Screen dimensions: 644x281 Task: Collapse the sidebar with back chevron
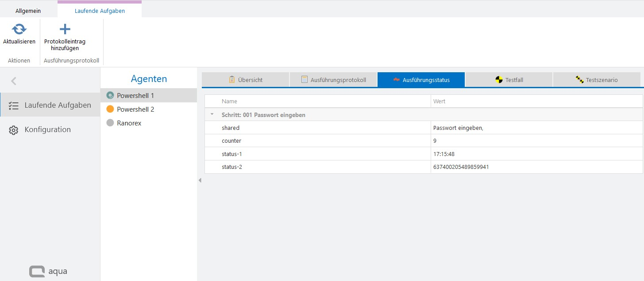coord(14,81)
